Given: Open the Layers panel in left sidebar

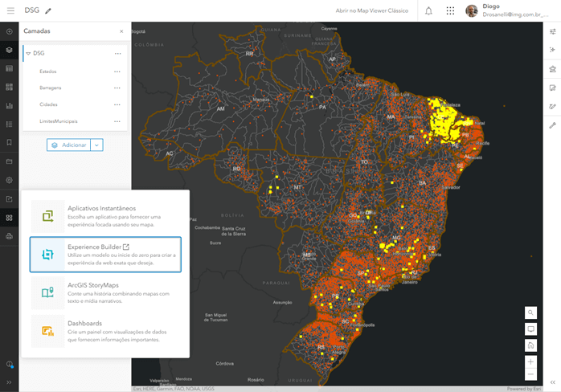Looking at the screenshot, I should [10, 50].
